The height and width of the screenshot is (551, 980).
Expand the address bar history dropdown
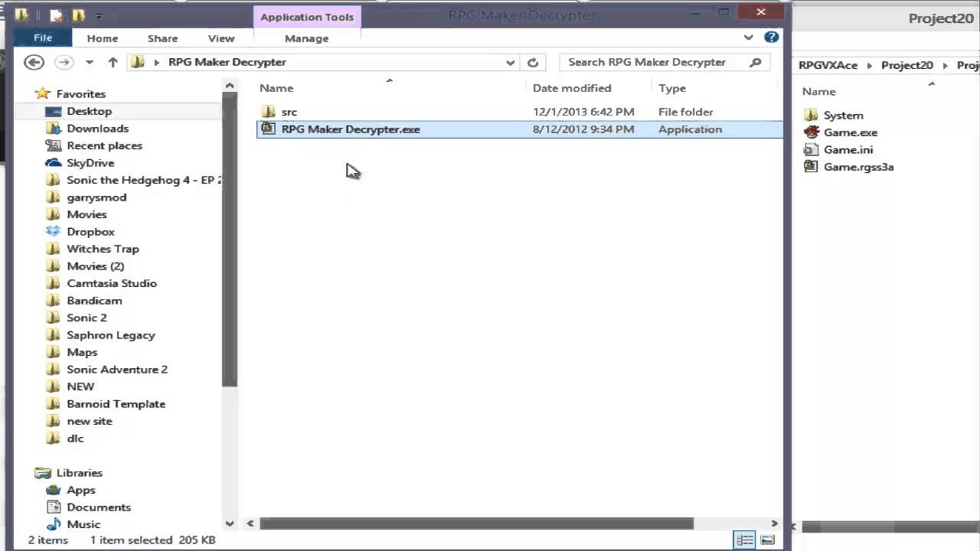[x=510, y=63]
